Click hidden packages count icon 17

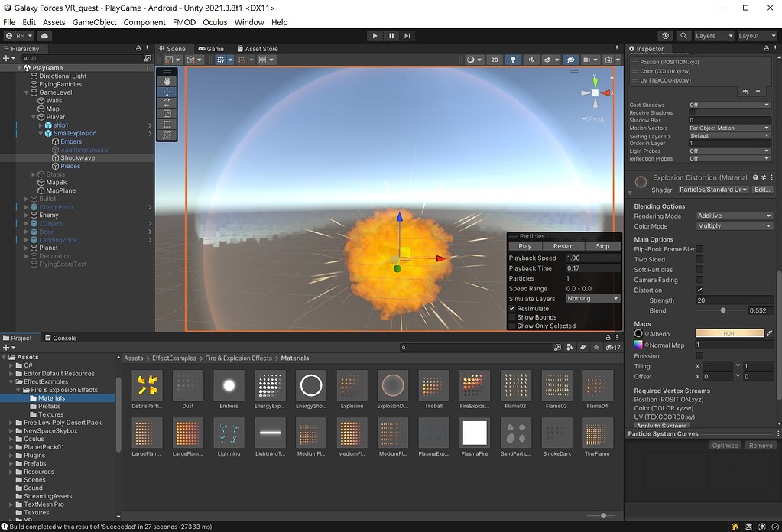coord(613,348)
